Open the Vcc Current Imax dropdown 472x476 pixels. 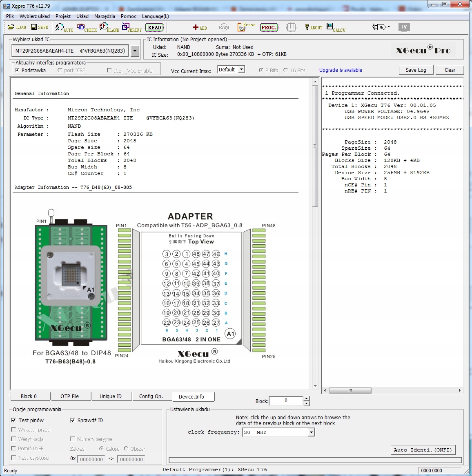coord(241,69)
